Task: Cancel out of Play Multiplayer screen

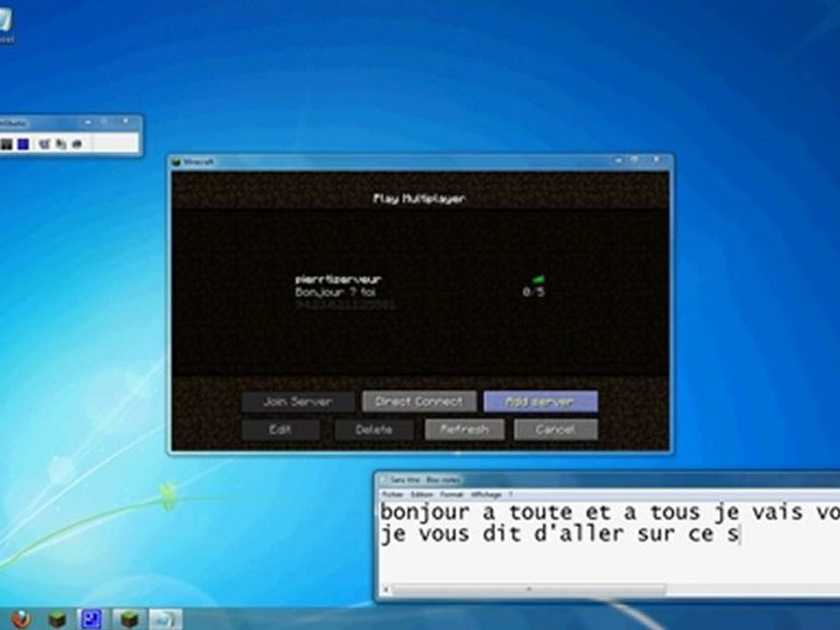Action: (556, 429)
